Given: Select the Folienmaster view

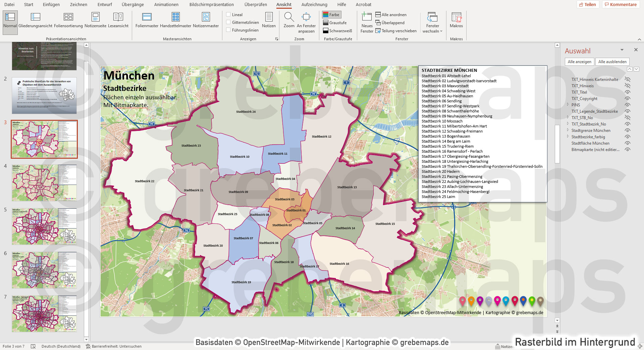Looking at the screenshot, I should pyautogui.click(x=147, y=20).
